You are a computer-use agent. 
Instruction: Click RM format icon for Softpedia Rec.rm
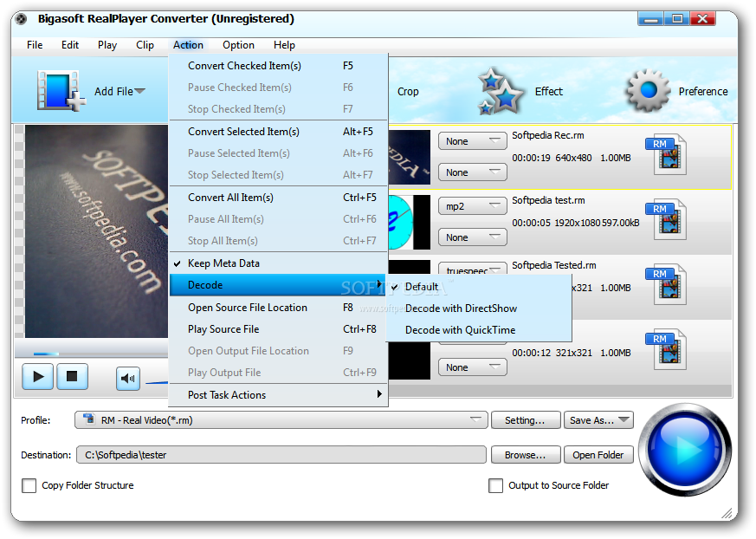click(x=666, y=154)
